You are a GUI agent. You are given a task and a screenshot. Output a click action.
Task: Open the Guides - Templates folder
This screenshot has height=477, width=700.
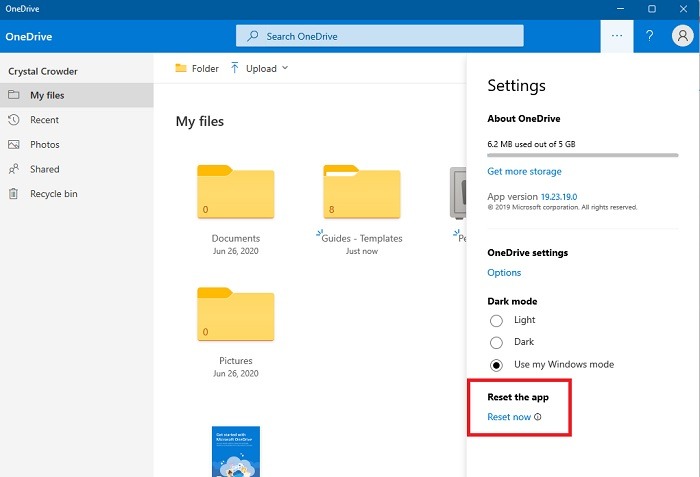click(362, 192)
